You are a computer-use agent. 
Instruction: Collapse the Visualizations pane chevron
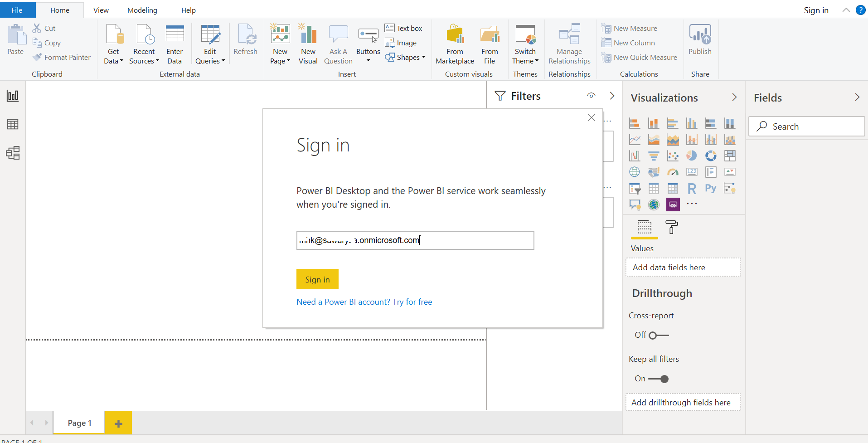[734, 97]
